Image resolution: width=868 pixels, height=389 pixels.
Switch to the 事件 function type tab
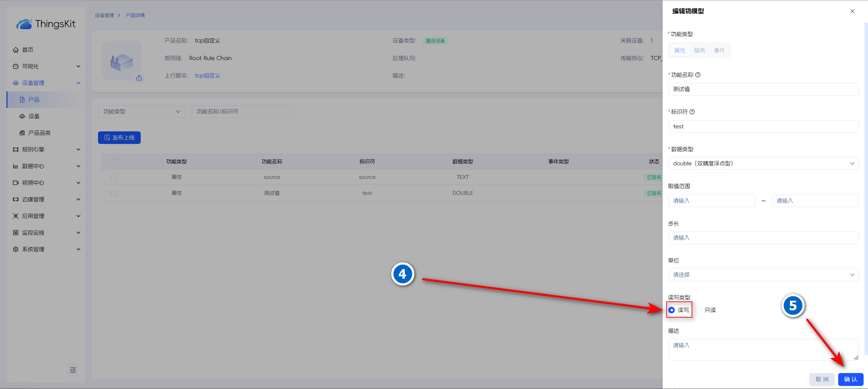click(x=719, y=50)
